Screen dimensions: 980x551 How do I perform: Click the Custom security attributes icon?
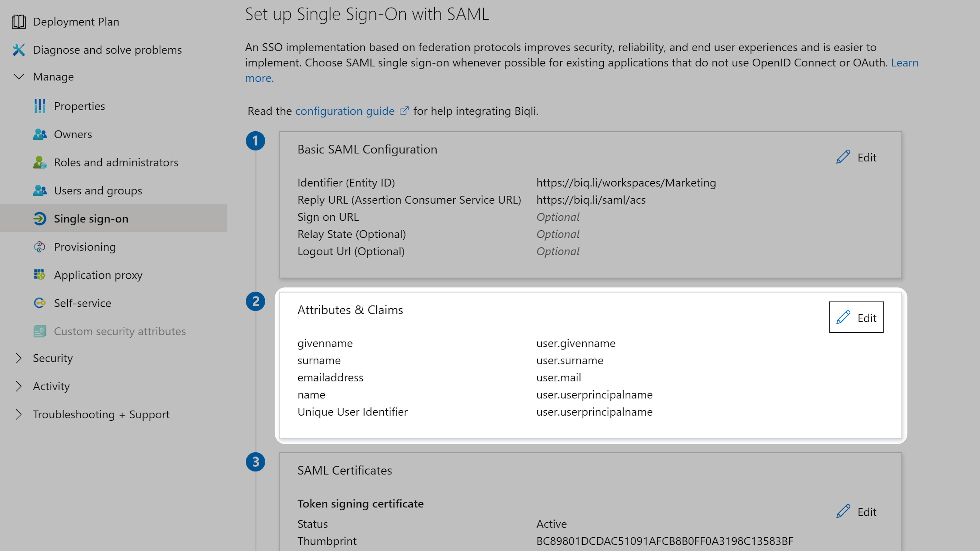coord(40,331)
